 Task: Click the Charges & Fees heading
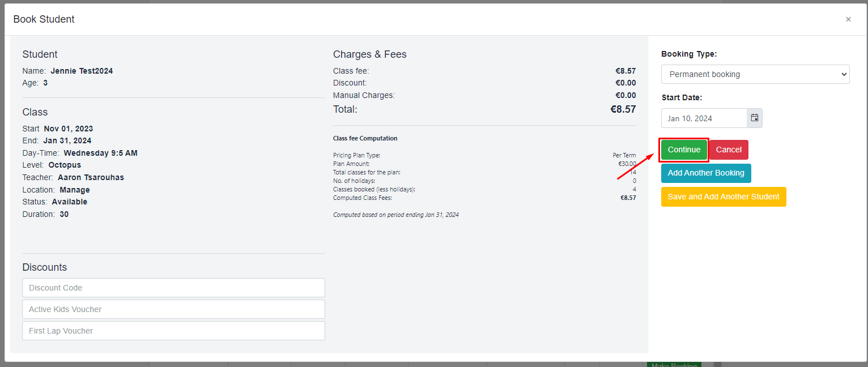(370, 54)
